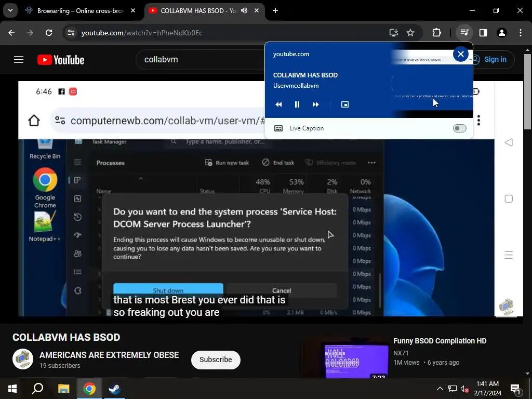Click the youtube.com address bar URL

pyautogui.click(x=142, y=33)
